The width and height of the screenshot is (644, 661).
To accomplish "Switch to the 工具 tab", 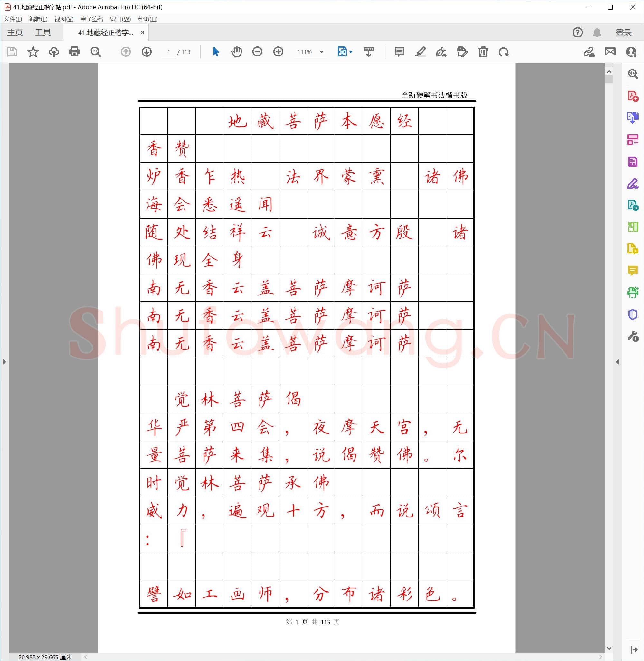I will 43,32.
